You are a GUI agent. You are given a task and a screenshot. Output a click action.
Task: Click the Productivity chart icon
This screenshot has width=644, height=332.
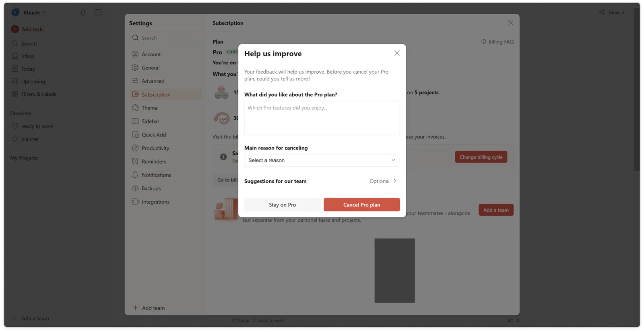pos(135,148)
